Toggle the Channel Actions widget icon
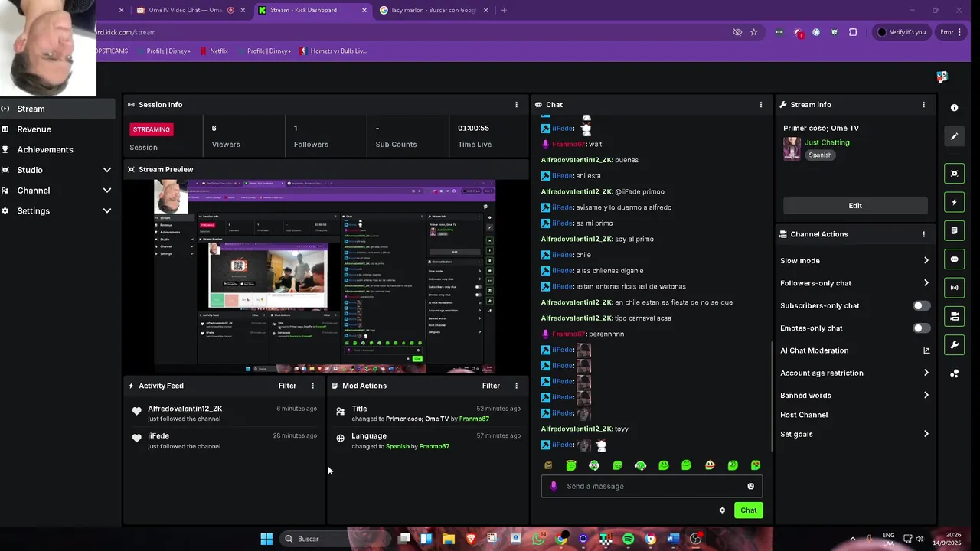Viewport: 980px width, 551px height. pos(954,316)
